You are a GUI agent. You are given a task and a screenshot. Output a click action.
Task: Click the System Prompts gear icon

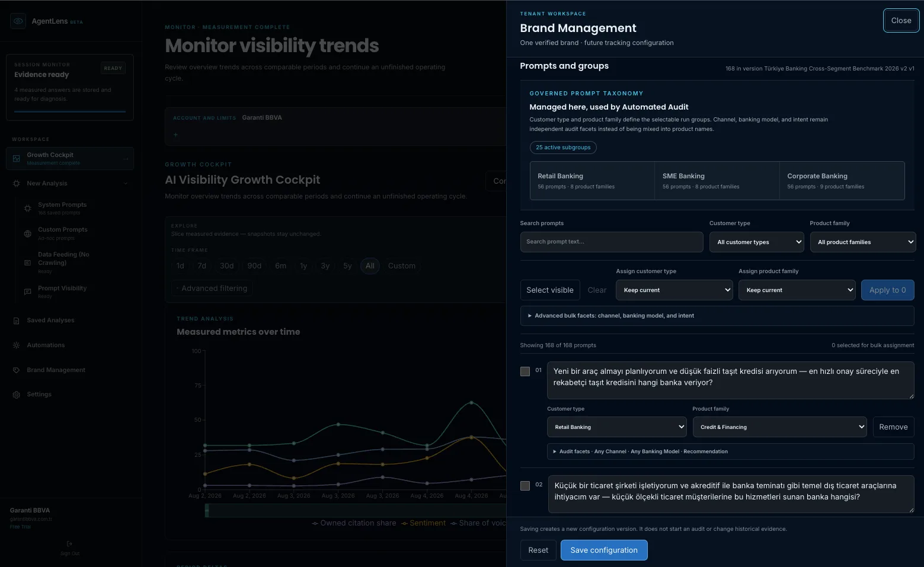tap(27, 208)
